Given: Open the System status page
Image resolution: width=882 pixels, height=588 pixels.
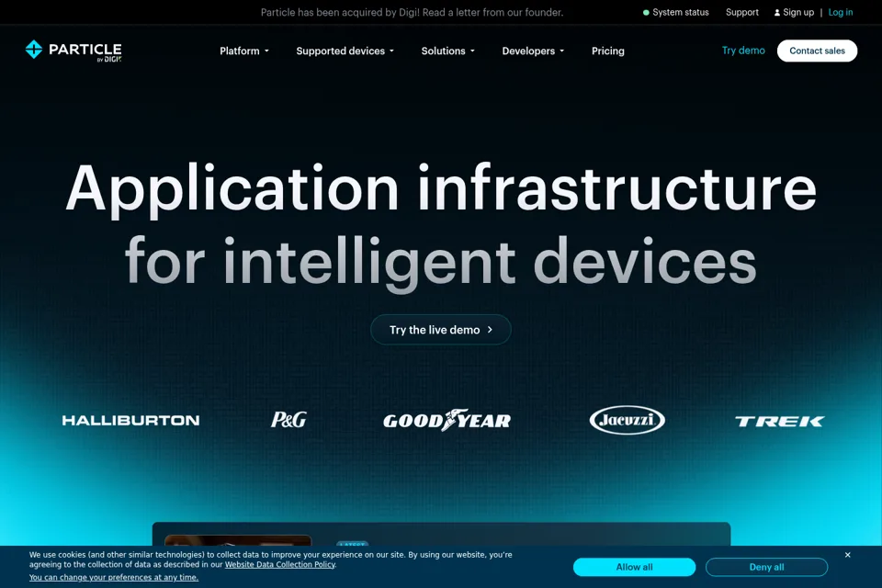Looking at the screenshot, I should 680,12.
